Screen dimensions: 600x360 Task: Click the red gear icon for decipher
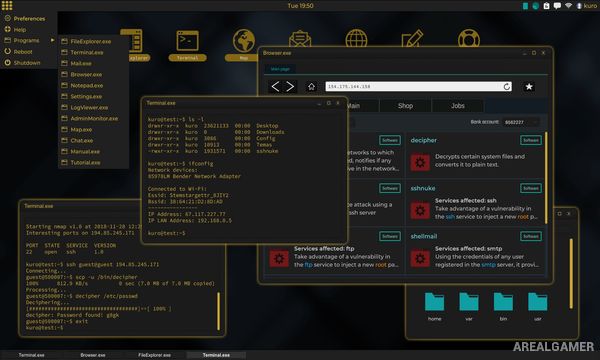(x=420, y=163)
